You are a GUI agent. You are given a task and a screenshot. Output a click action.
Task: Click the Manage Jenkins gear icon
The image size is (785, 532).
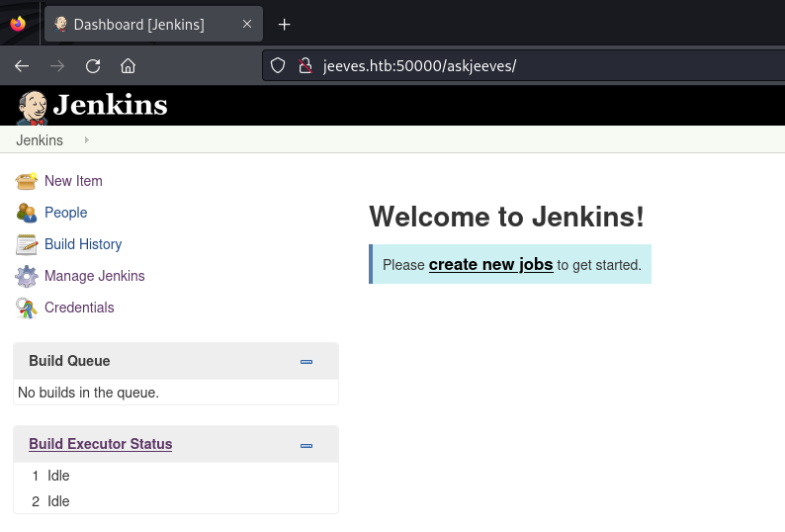tap(26, 276)
